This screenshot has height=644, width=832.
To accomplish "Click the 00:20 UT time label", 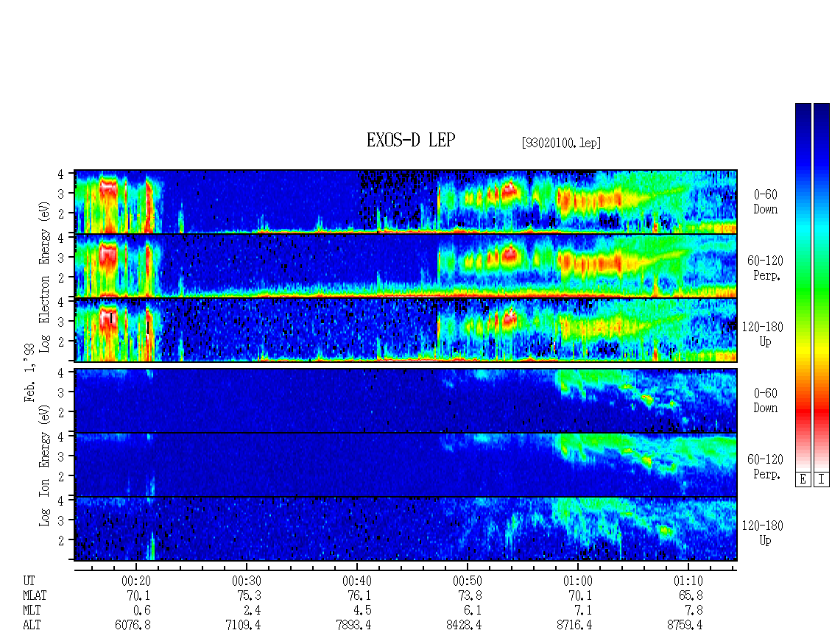I will [x=136, y=581].
